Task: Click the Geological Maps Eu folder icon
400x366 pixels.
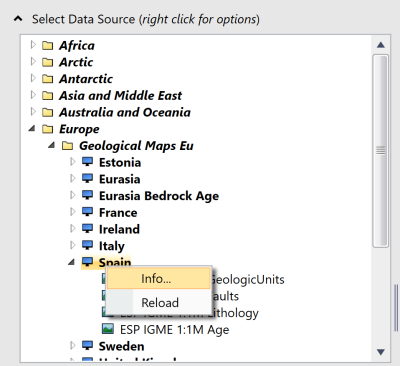Action: click(x=68, y=146)
